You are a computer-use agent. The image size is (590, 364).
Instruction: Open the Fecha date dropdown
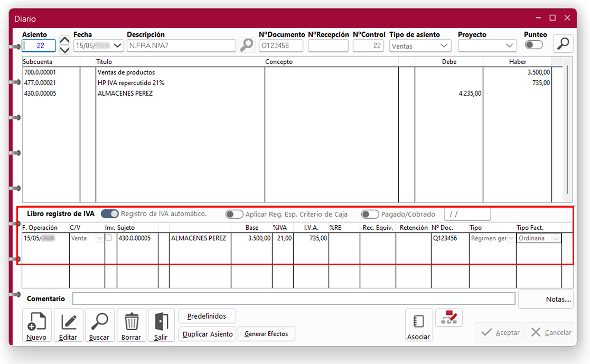(x=117, y=46)
